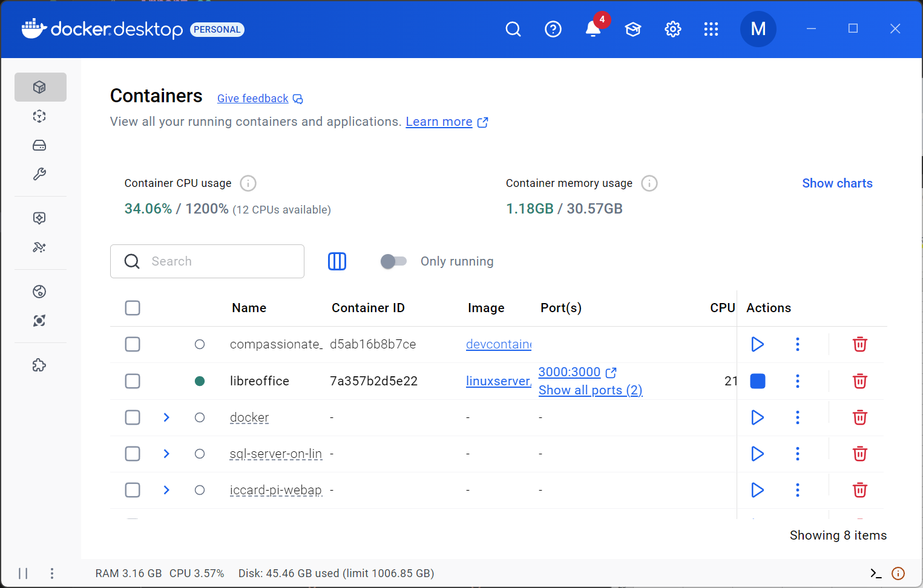Expand the iccard-pi-webap group

pyautogui.click(x=166, y=490)
